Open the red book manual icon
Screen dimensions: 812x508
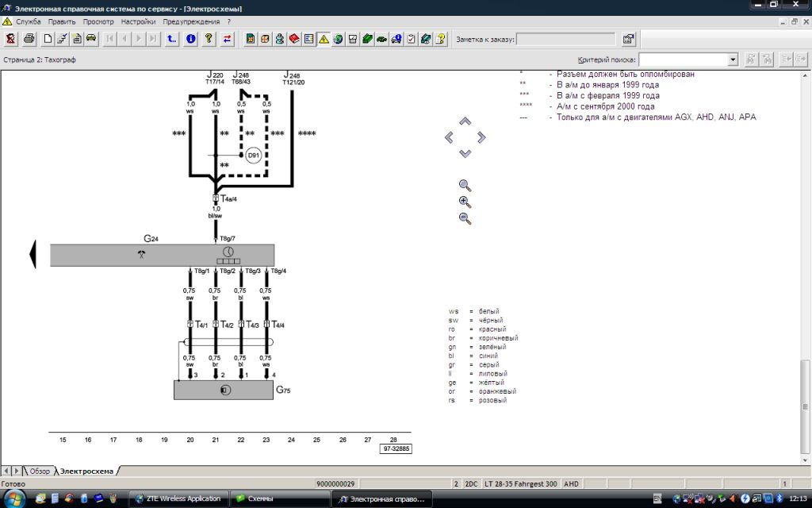click(x=294, y=39)
